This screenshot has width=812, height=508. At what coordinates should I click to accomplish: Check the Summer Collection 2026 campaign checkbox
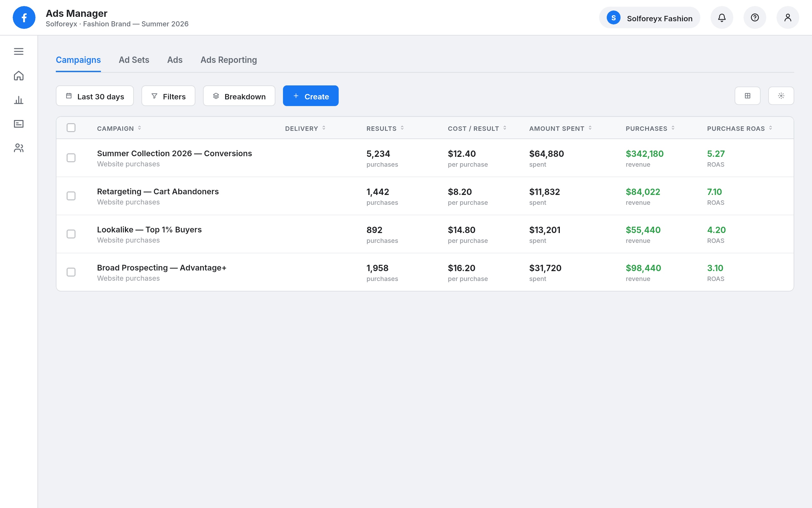pos(71,158)
